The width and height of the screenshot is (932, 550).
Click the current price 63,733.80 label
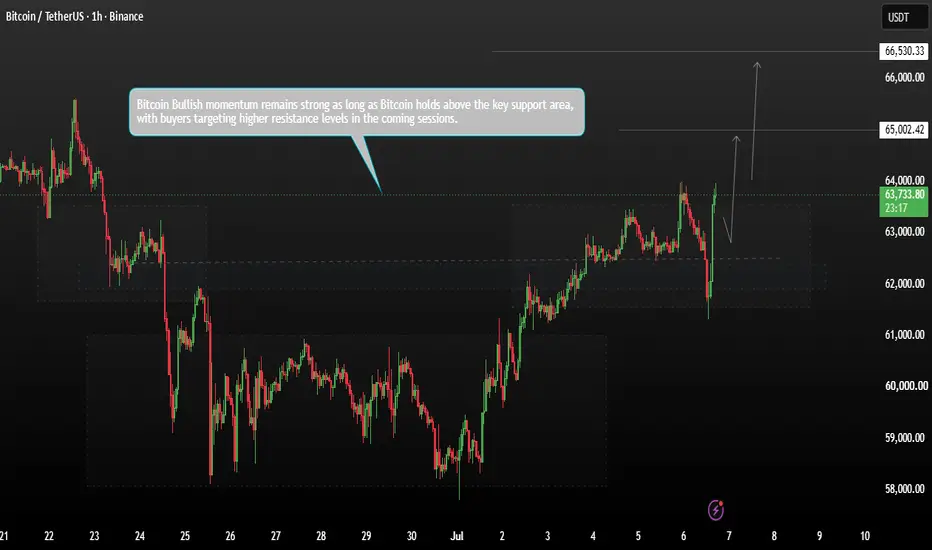pos(904,194)
